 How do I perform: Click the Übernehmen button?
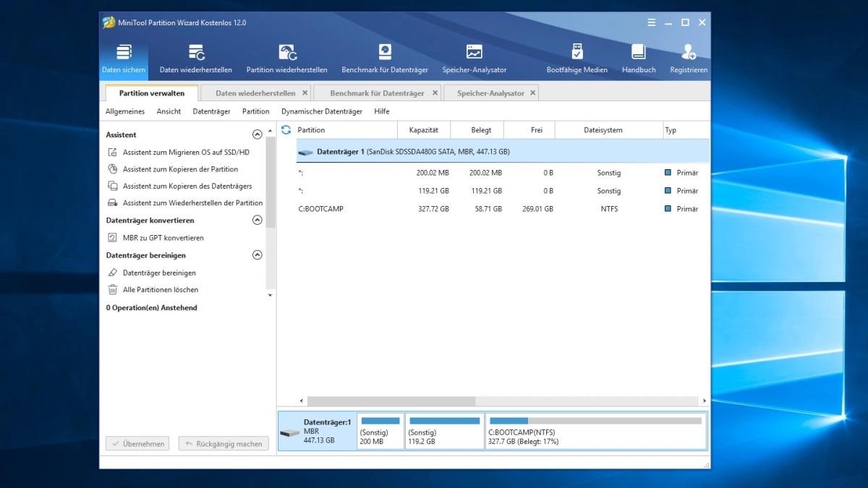pyautogui.click(x=137, y=444)
